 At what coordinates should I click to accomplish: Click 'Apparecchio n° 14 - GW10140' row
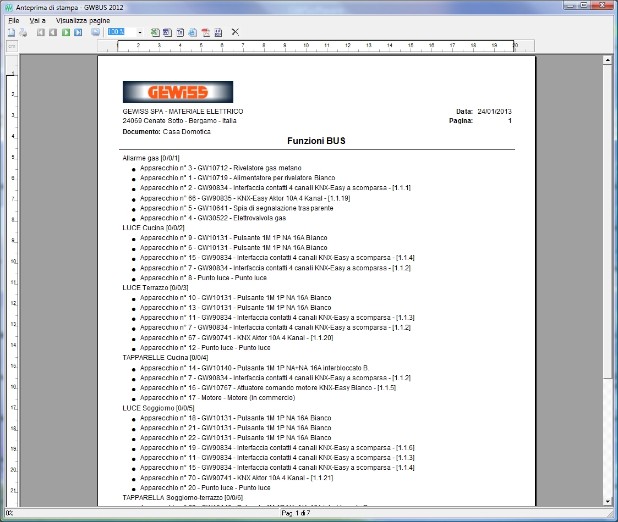pos(255,368)
